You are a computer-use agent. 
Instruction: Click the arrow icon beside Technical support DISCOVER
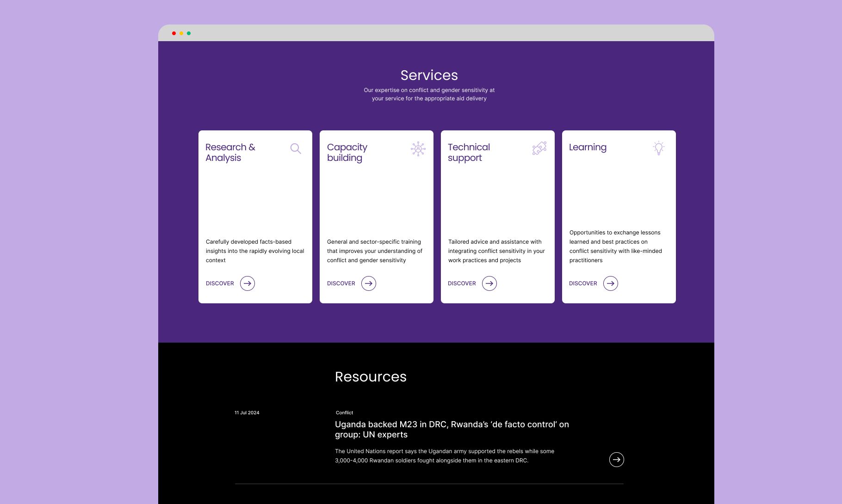tap(489, 283)
